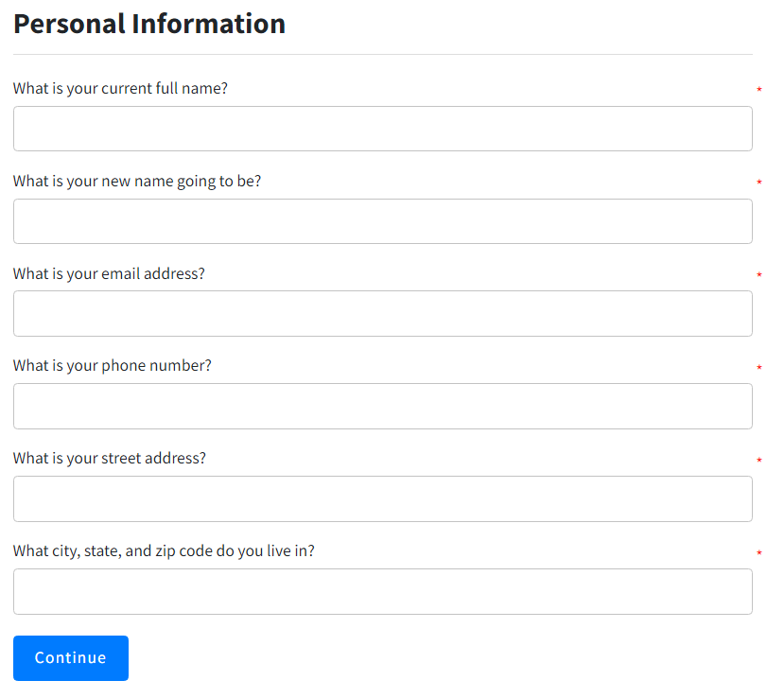This screenshot has width=784, height=698.
Task: Select the phone number input box
Action: pyautogui.click(x=382, y=406)
